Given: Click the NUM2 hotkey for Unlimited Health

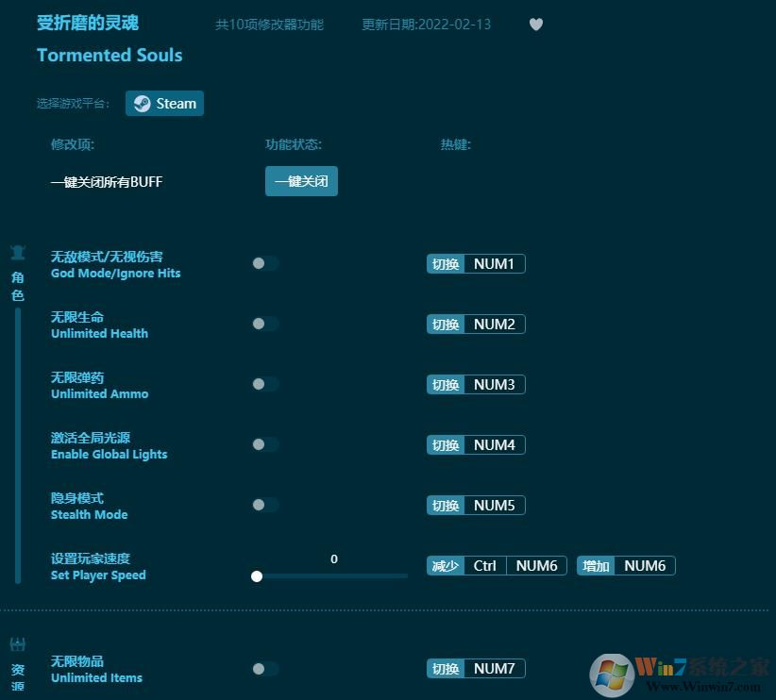Looking at the screenshot, I should click(x=495, y=324).
